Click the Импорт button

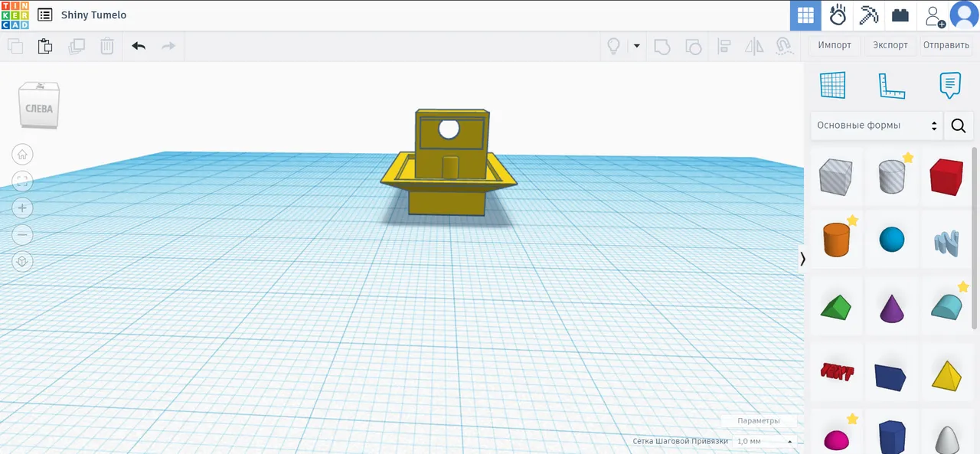834,45
